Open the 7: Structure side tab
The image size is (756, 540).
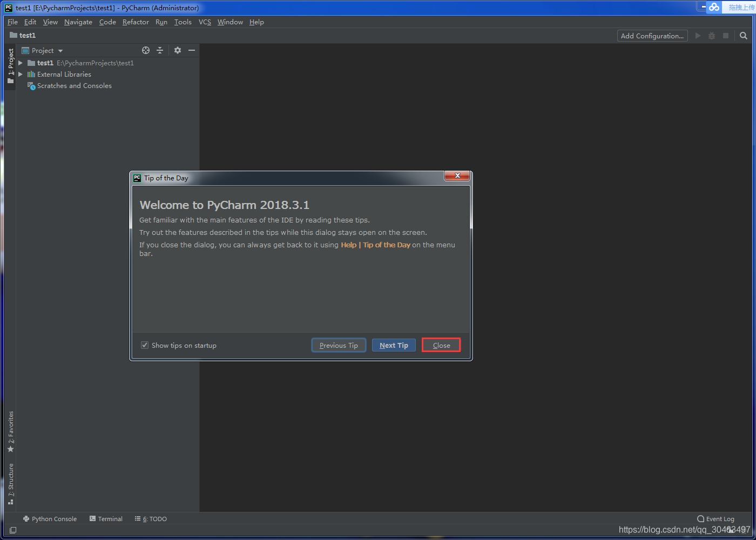coord(10,484)
